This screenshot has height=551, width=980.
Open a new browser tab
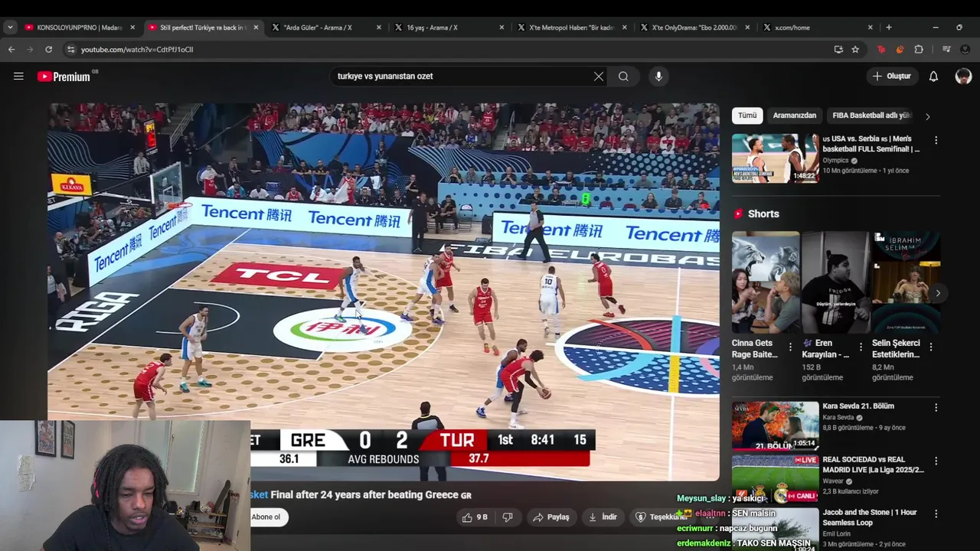pyautogui.click(x=889, y=28)
